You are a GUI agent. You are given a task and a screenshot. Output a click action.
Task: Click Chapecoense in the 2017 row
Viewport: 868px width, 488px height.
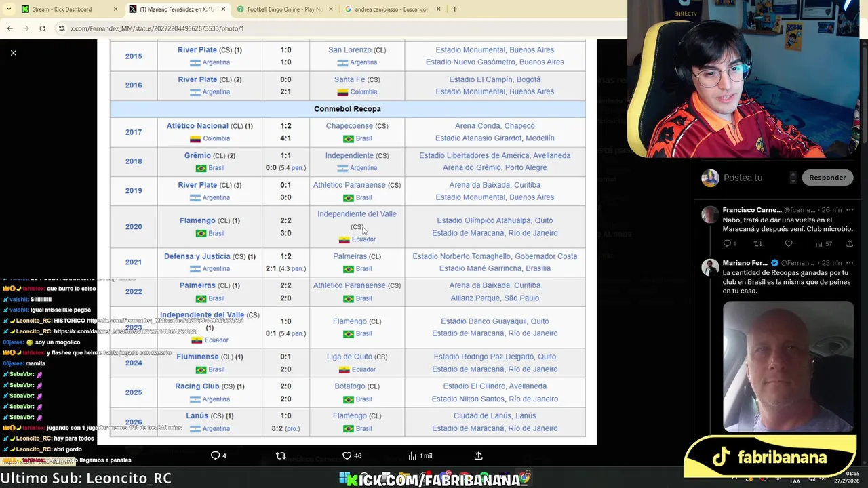pyautogui.click(x=349, y=126)
